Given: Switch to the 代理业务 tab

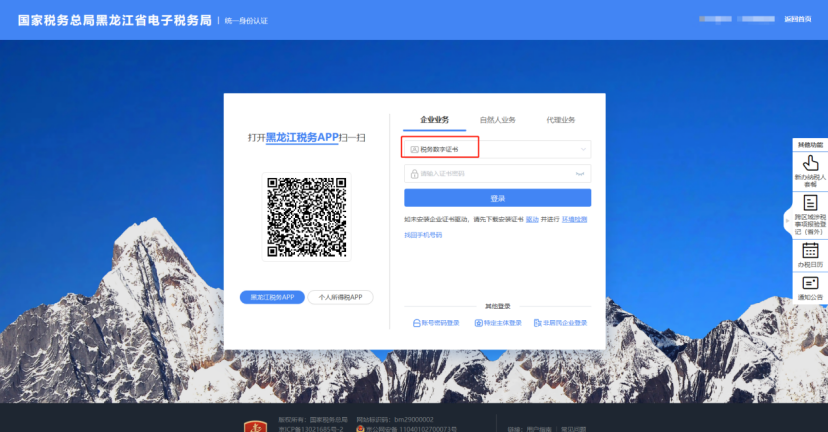Looking at the screenshot, I should 560,120.
